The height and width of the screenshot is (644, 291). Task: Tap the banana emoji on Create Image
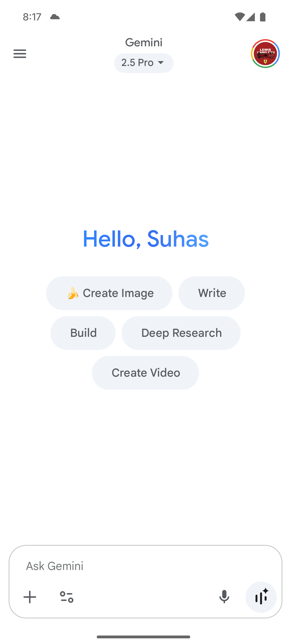[x=73, y=293]
